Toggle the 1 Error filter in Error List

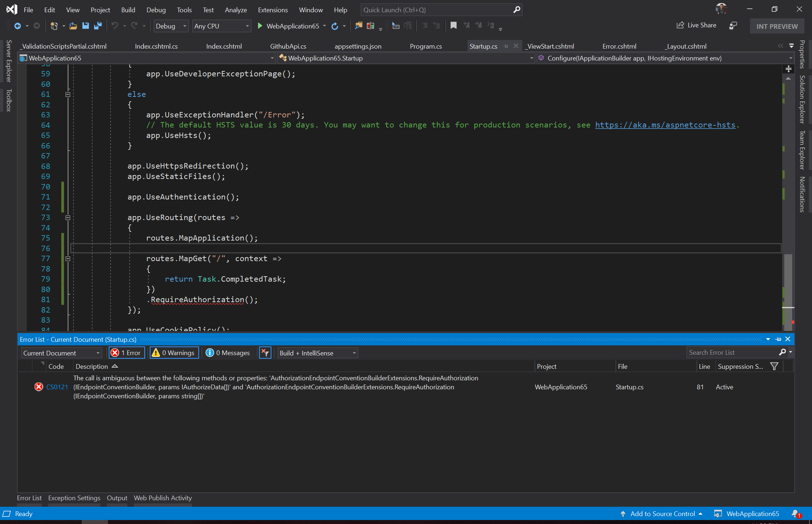[x=126, y=353]
